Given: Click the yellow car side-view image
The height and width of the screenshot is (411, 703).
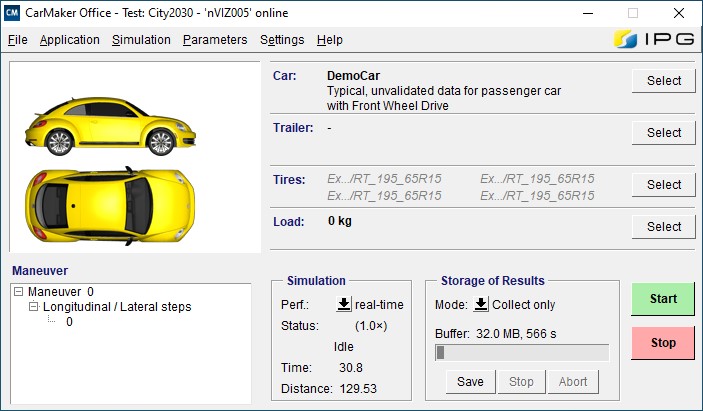Looking at the screenshot, I should (110, 126).
